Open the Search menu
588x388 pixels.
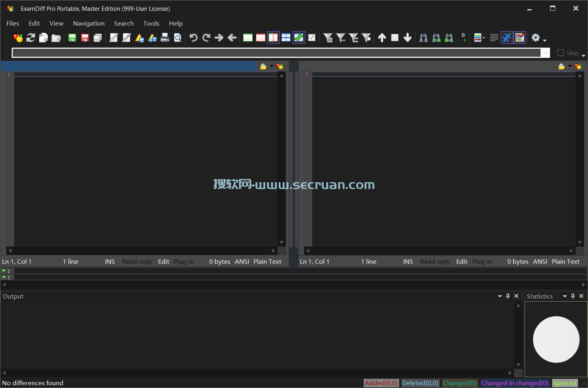click(x=124, y=23)
